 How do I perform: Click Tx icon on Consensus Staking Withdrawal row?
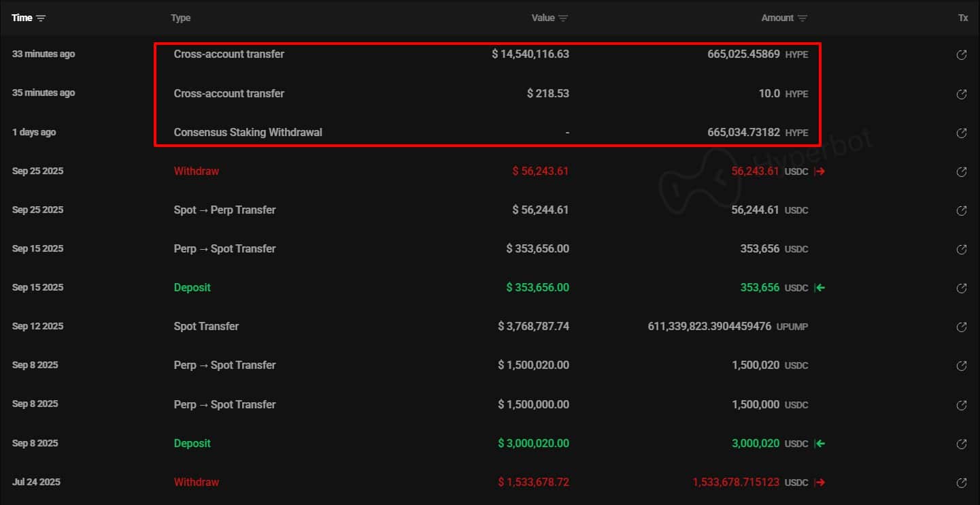click(962, 133)
